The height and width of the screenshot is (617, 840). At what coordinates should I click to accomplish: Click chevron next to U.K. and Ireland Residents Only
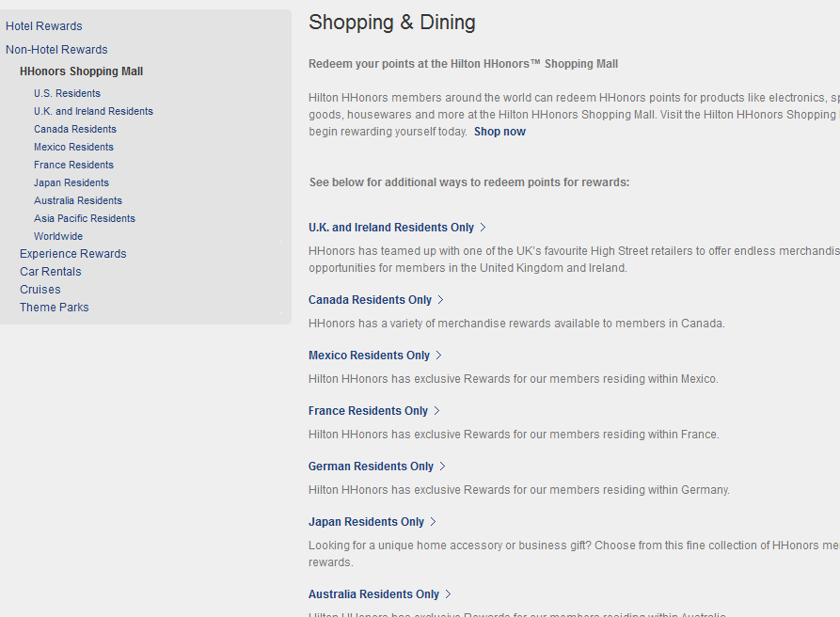(483, 227)
